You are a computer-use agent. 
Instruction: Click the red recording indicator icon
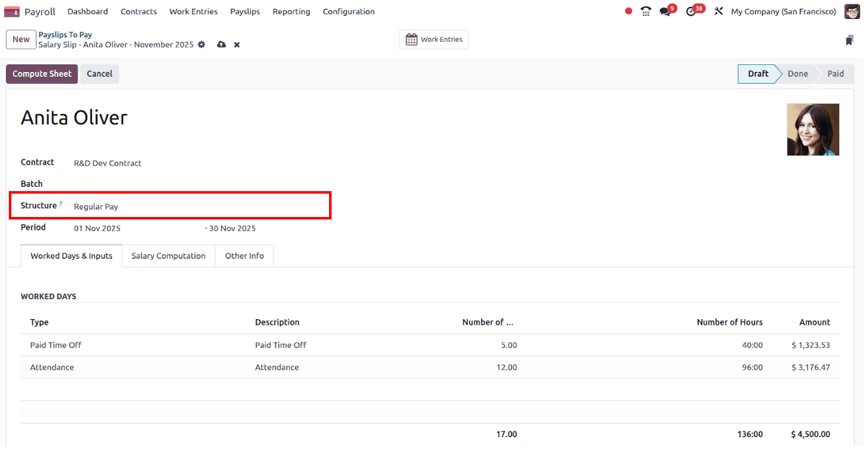coord(628,11)
